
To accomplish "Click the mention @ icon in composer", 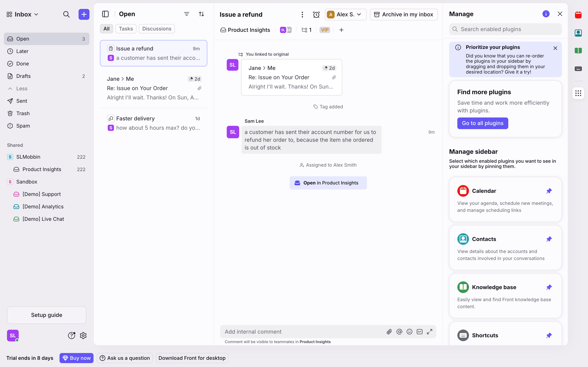I will [x=399, y=332].
